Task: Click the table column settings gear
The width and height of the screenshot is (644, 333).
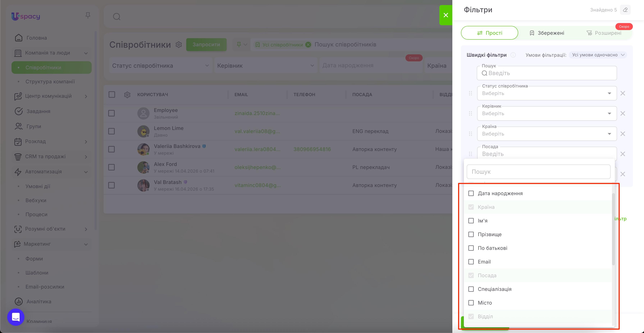Action: [127, 95]
